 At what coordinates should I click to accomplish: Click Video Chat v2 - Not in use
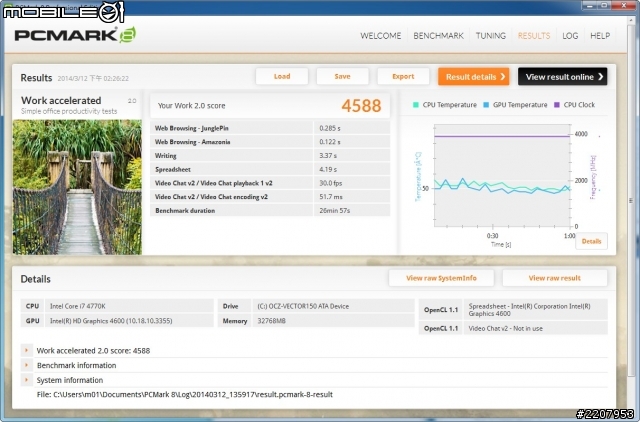pyautogui.click(x=505, y=328)
